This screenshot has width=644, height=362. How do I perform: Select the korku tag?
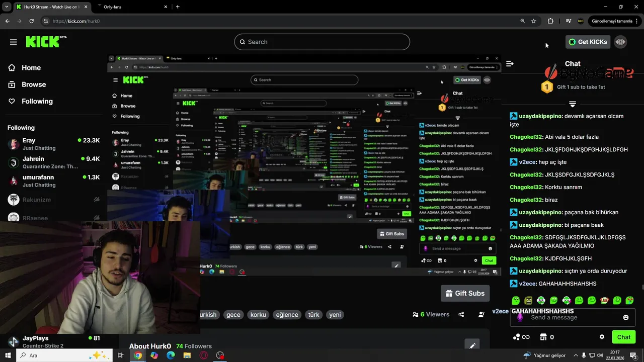pyautogui.click(x=258, y=315)
